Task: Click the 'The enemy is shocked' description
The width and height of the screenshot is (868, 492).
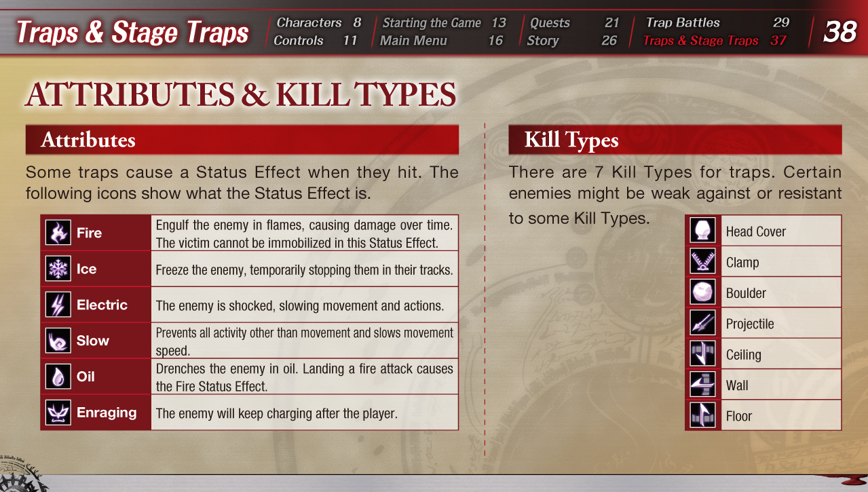Action: (x=300, y=305)
